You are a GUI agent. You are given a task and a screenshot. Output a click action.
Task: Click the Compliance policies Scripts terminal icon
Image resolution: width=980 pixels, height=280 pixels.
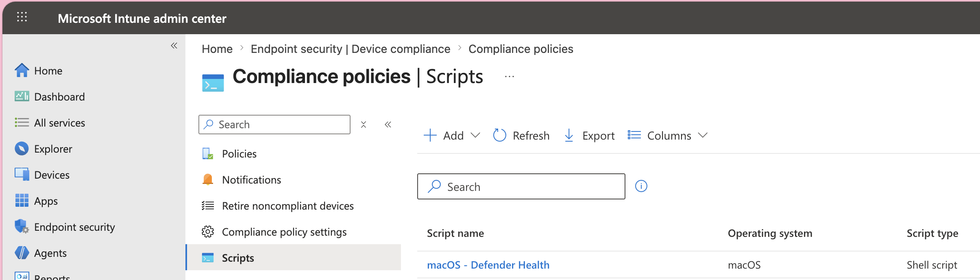click(213, 83)
